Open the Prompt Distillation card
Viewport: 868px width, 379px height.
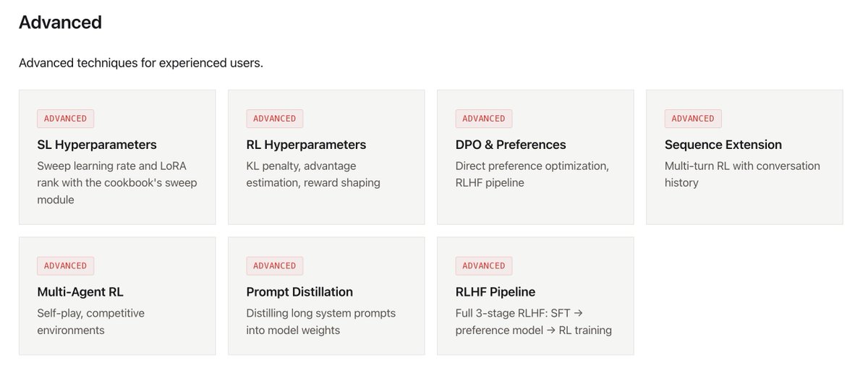pos(326,296)
